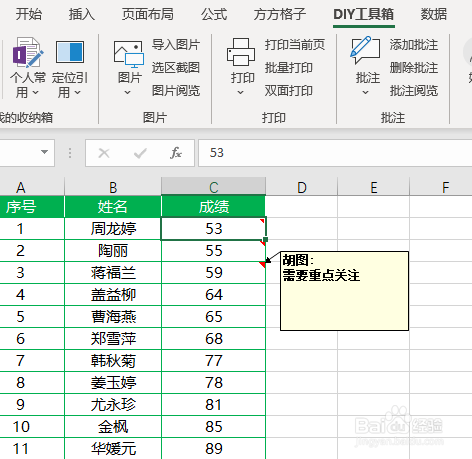The height and width of the screenshot is (459, 472).
Task: Open the Name Box dropdown arrow
Action: pos(44,152)
